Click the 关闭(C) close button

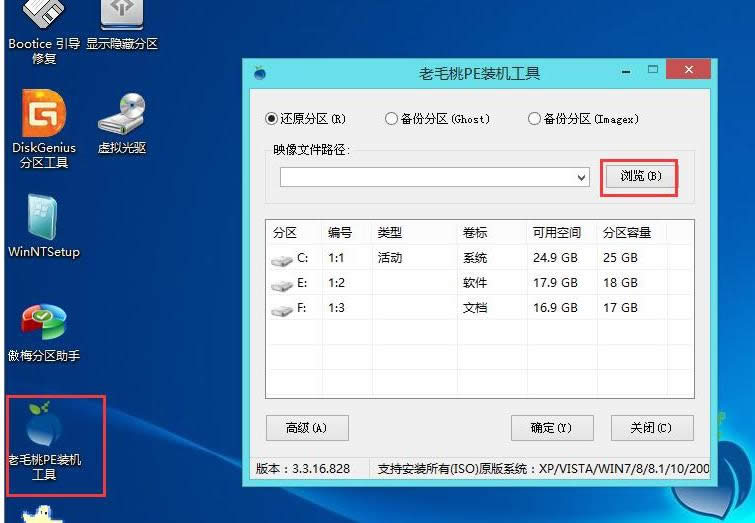point(651,428)
